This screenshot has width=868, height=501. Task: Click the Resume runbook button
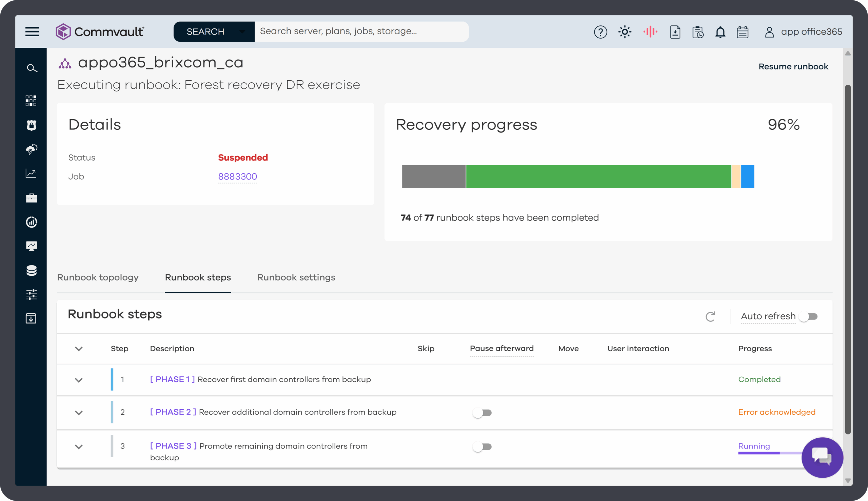(x=793, y=66)
